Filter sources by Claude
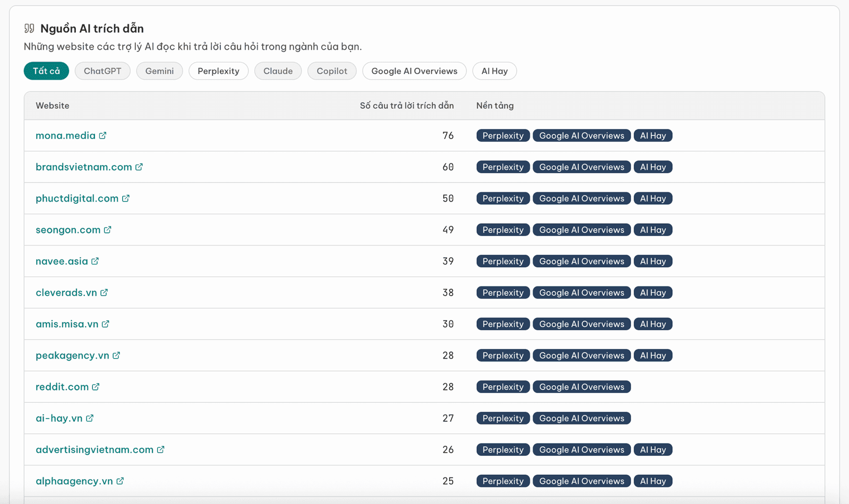 (278, 71)
